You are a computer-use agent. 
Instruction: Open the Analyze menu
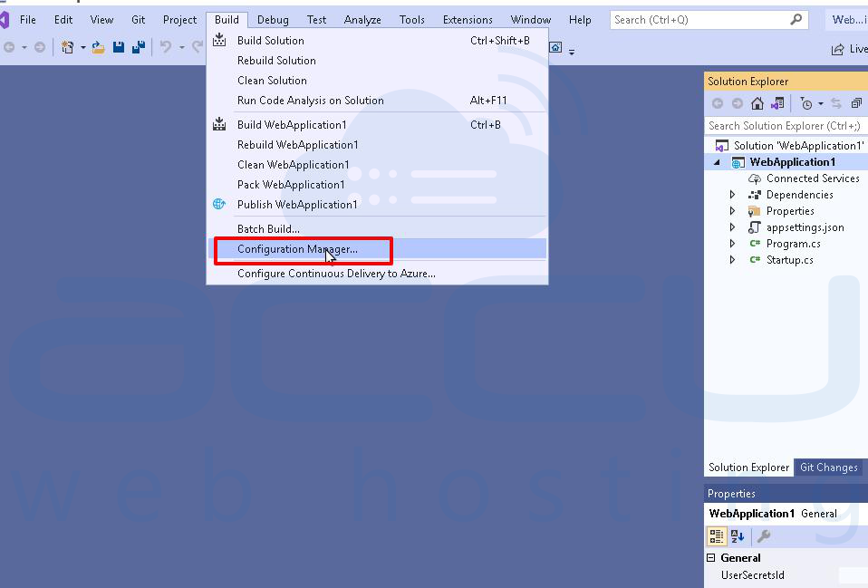tap(362, 20)
